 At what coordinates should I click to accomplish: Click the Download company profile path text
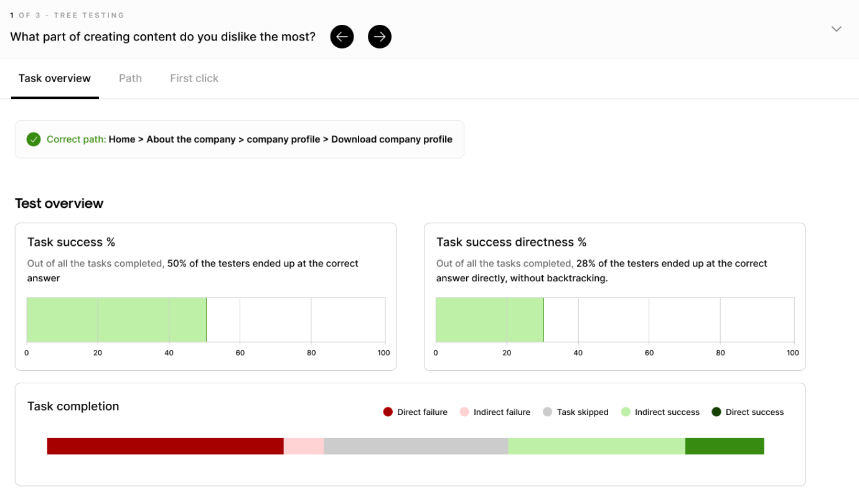[392, 139]
